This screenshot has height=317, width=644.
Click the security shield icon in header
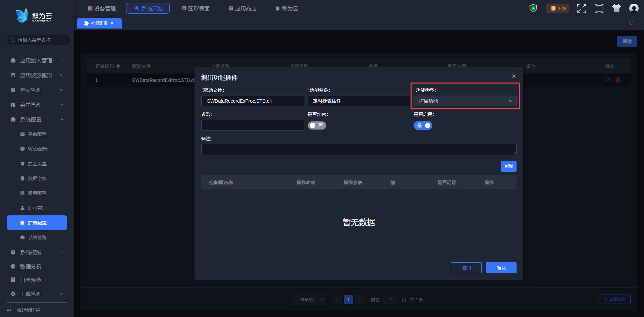pyautogui.click(x=533, y=8)
